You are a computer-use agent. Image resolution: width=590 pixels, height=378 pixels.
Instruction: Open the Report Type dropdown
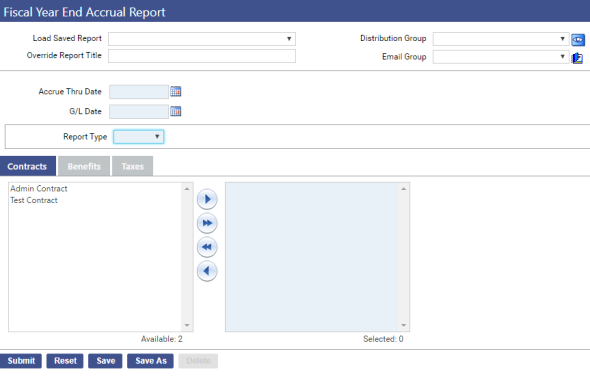coord(138,137)
